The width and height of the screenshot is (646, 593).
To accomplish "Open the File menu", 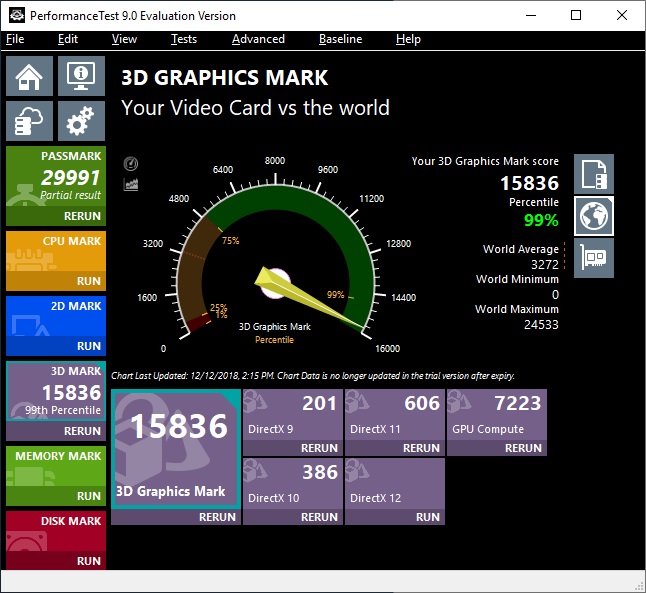I will coord(15,39).
